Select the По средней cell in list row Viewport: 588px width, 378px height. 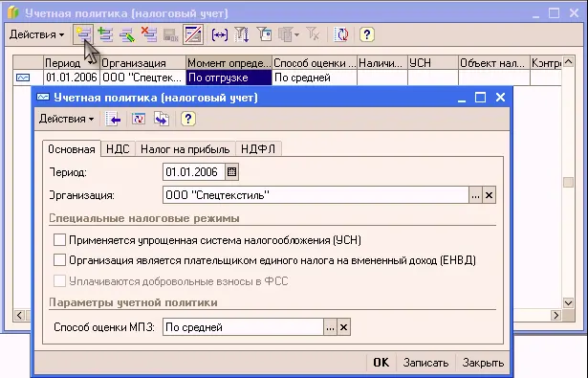(x=315, y=78)
